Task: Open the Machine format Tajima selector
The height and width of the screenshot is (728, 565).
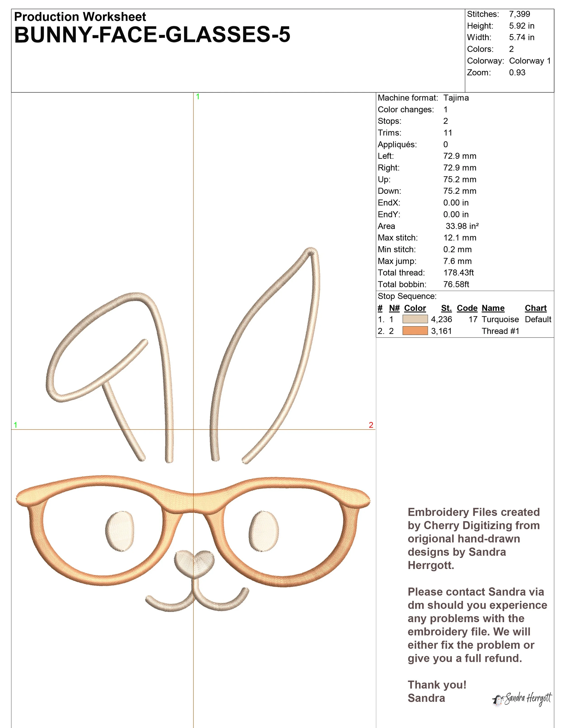Action: 456,98
